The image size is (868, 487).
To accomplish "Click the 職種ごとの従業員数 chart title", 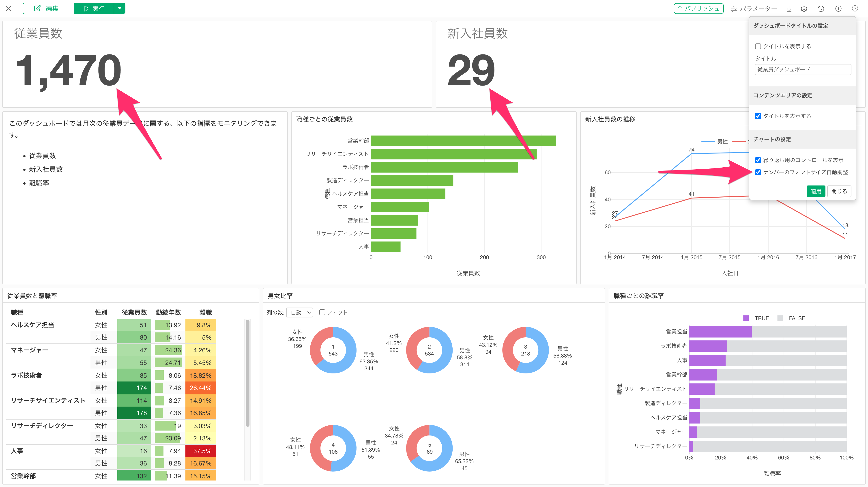I will tap(324, 119).
